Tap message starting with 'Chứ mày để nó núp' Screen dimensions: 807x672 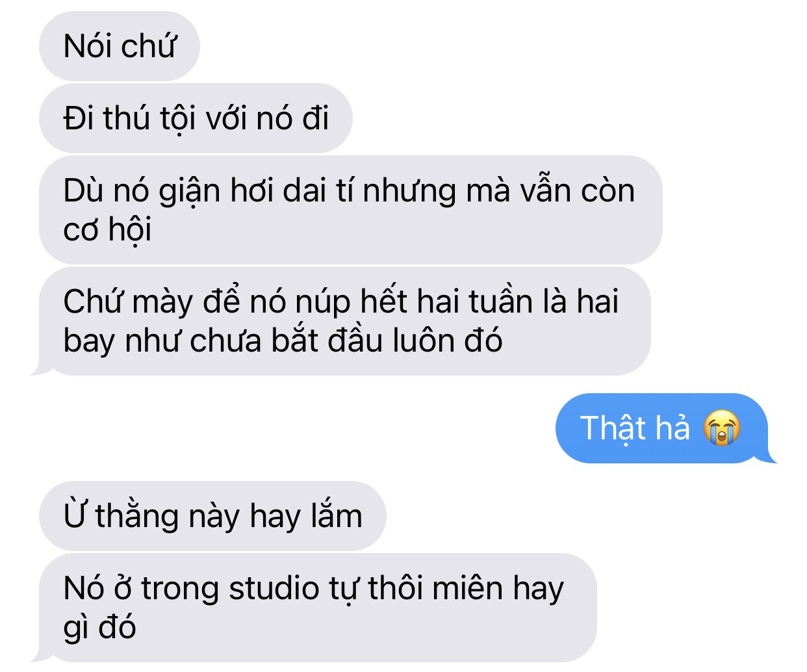pos(345,321)
